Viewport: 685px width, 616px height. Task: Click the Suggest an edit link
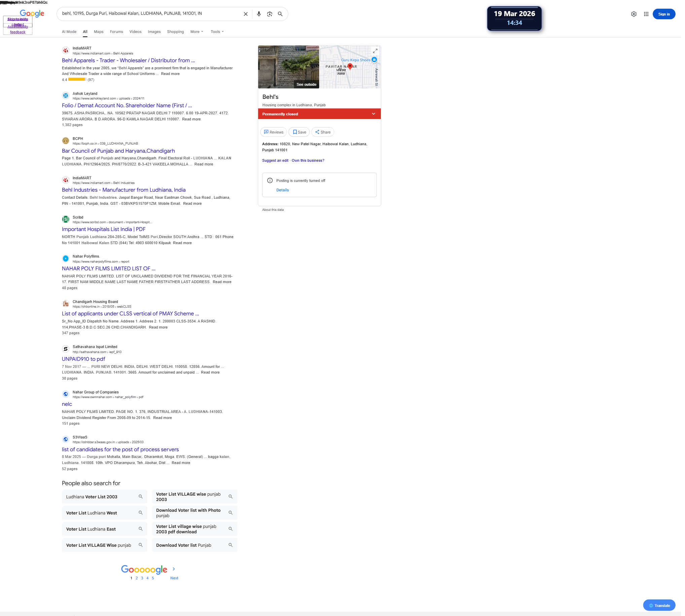[275, 160]
